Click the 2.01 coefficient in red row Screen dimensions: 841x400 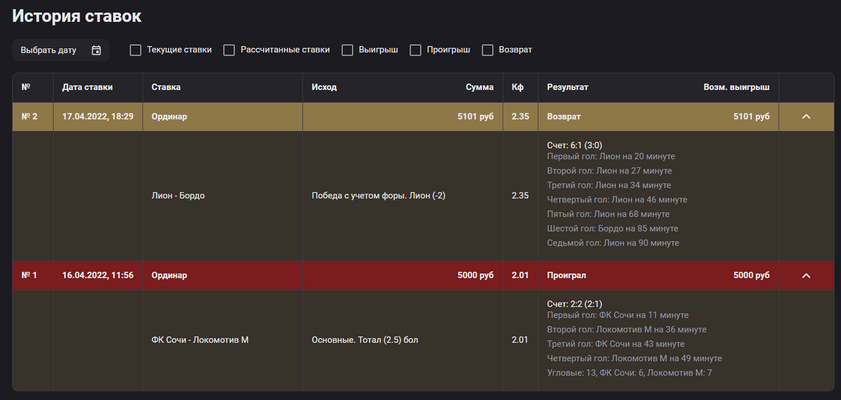pos(520,275)
